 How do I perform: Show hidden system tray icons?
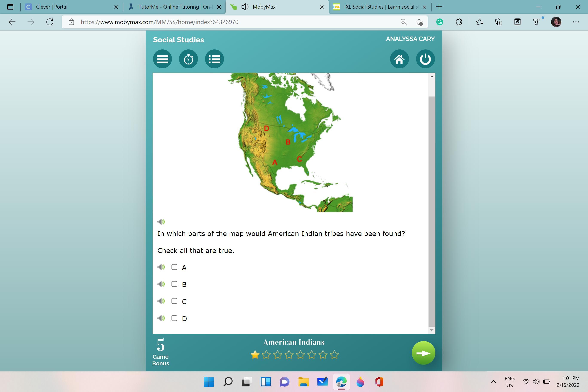[x=493, y=382]
